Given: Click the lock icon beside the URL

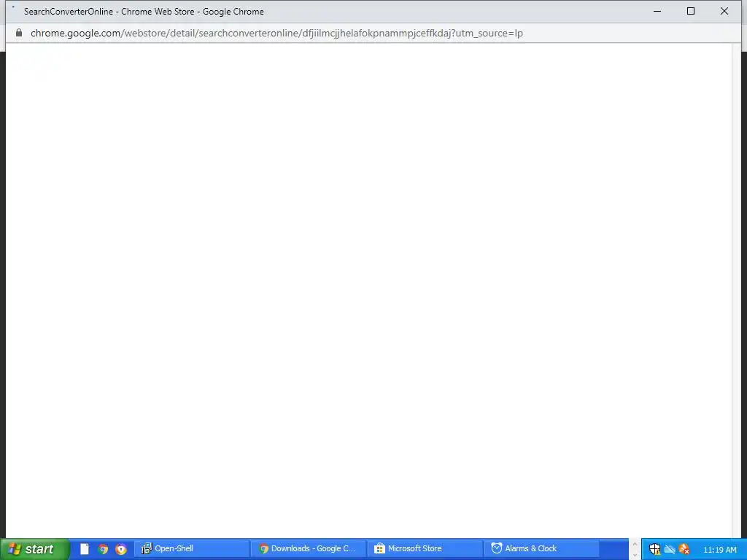Looking at the screenshot, I should click(x=18, y=33).
